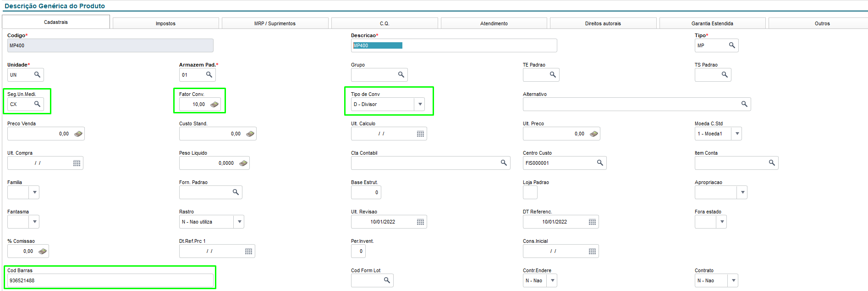Viewport: 868px width, 291px height.
Task: Open the Ult. Calculo calendar picker
Action: tap(420, 134)
